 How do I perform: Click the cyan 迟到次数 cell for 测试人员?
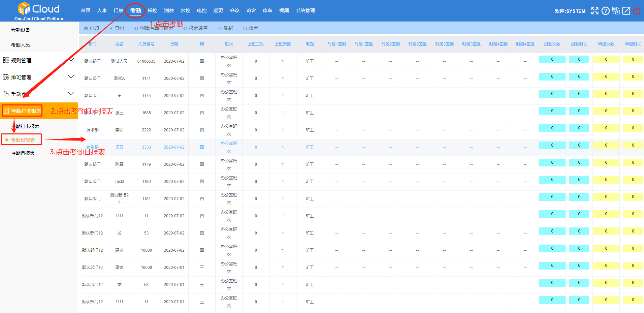coord(552,60)
